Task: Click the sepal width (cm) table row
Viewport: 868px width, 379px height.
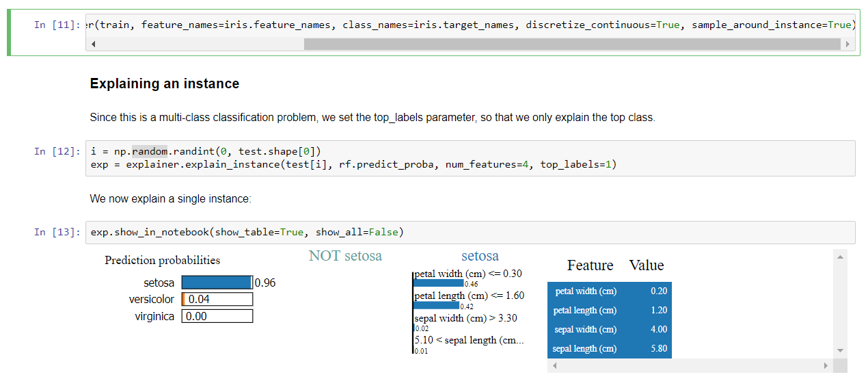Action: pyautogui.click(x=610, y=330)
